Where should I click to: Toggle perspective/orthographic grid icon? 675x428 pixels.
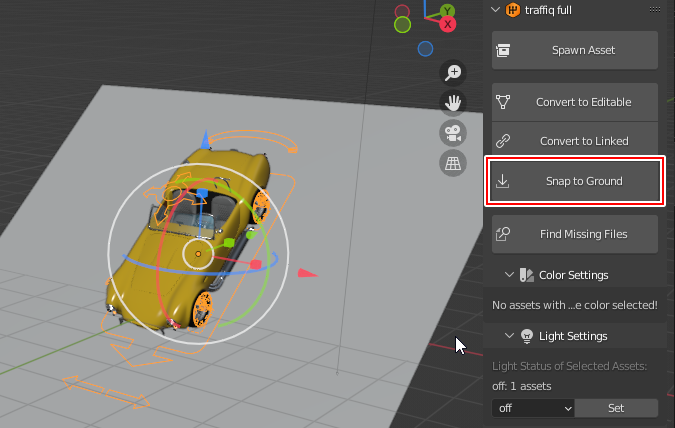click(453, 162)
